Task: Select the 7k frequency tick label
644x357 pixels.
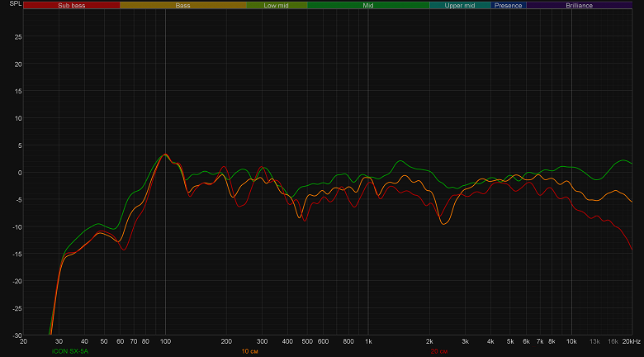Action: pyautogui.click(x=540, y=341)
